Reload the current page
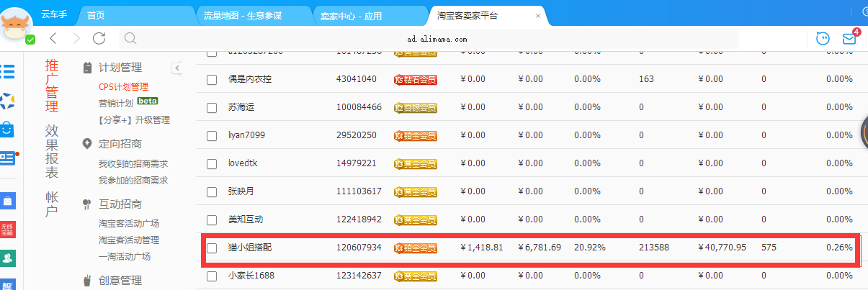This screenshot has height=290, width=868. pos(99,38)
